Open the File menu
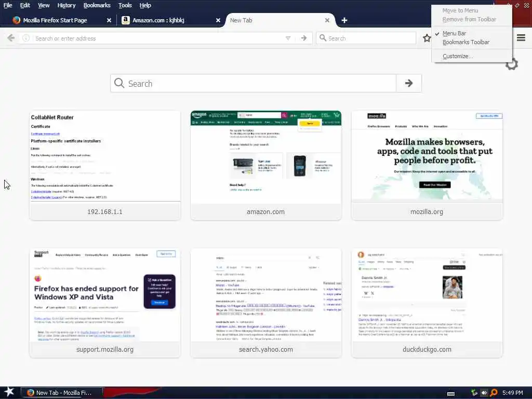Image resolution: width=532 pixels, height=399 pixels. click(x=8, y=5)
